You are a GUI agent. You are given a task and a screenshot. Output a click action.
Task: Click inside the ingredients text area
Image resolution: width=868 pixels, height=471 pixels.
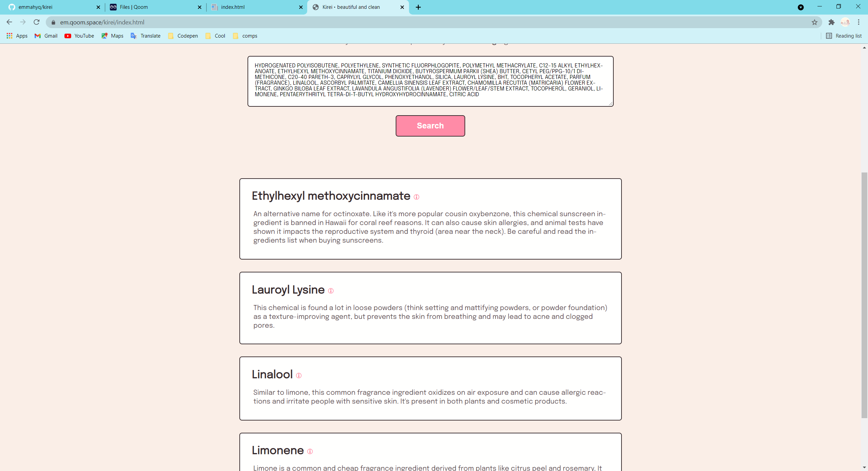[430, 81]
